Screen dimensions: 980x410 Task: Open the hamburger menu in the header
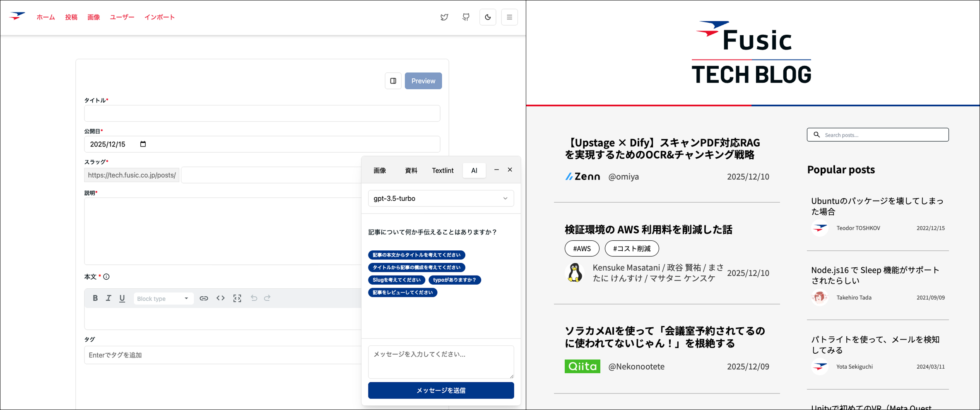[510, 17]
